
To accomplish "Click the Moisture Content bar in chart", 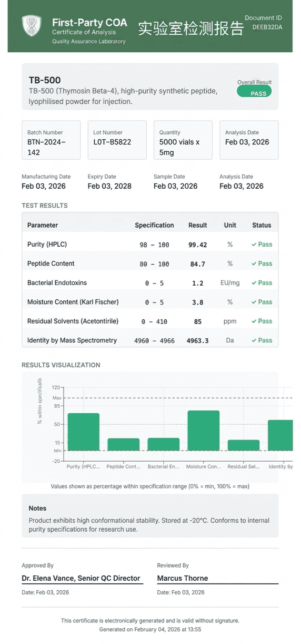I will [x=204, y=431].
